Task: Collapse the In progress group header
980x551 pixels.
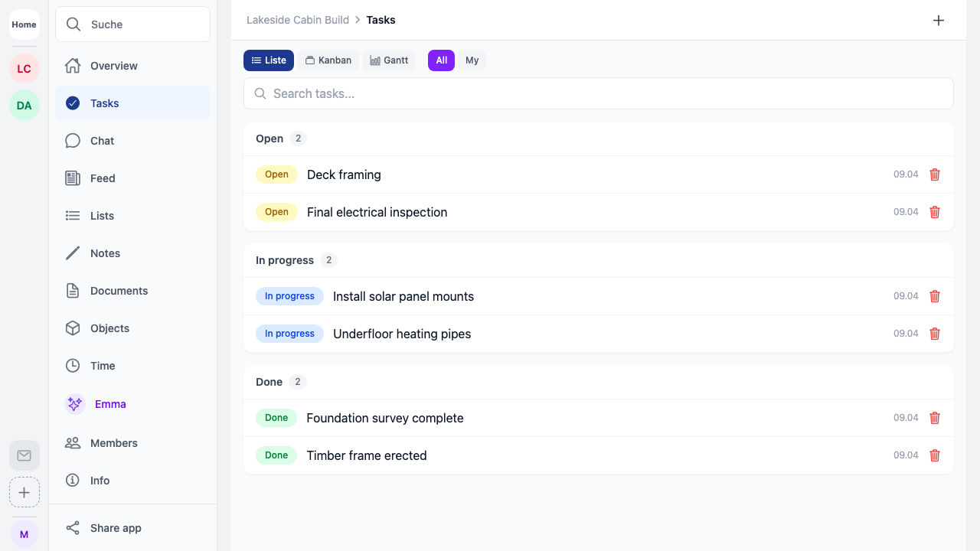Action: (285, 260)
